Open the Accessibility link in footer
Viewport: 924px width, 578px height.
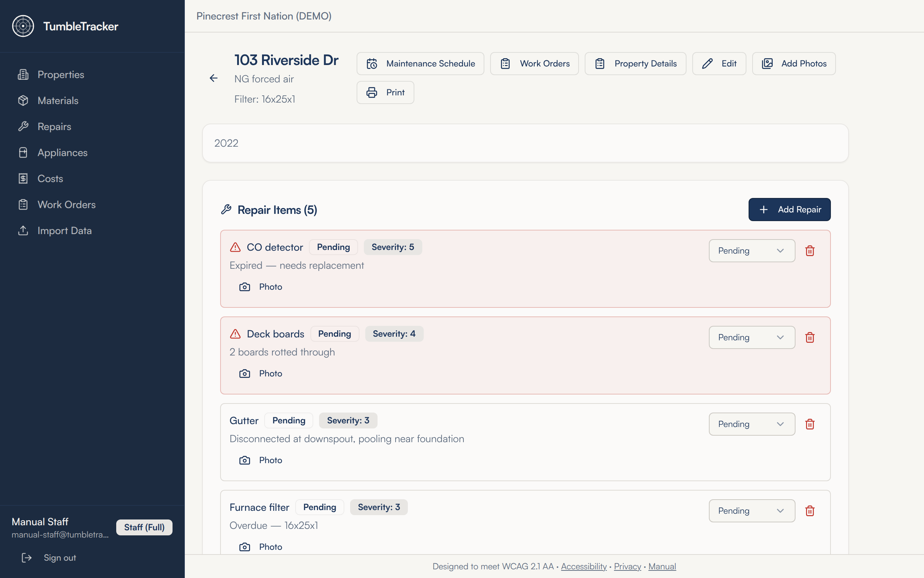(584, 566)
